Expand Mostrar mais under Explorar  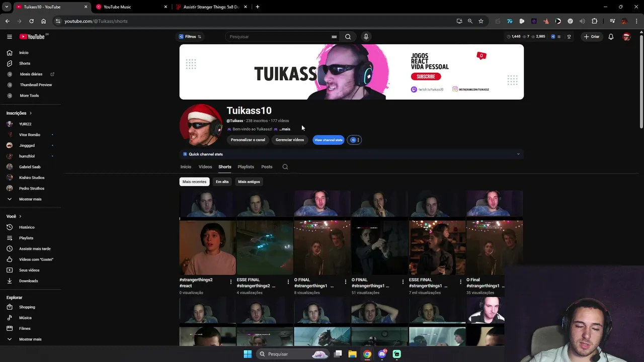[x=30, y=339]
